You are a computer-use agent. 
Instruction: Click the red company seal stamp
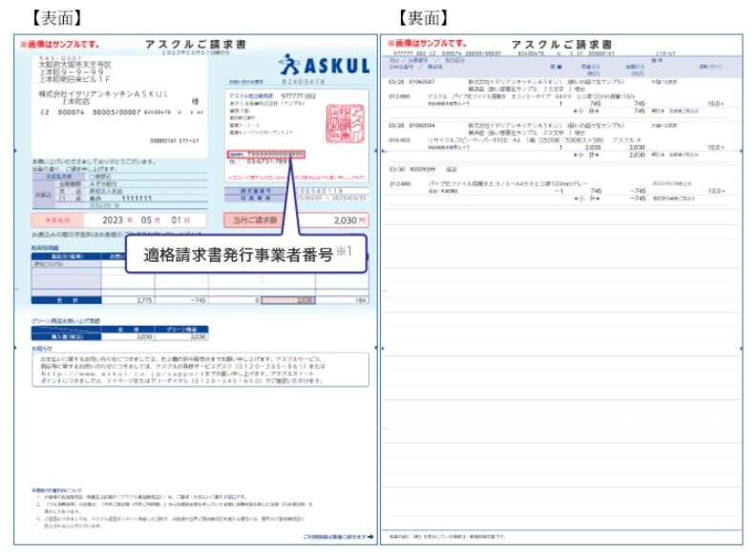(x=346, y=123)
